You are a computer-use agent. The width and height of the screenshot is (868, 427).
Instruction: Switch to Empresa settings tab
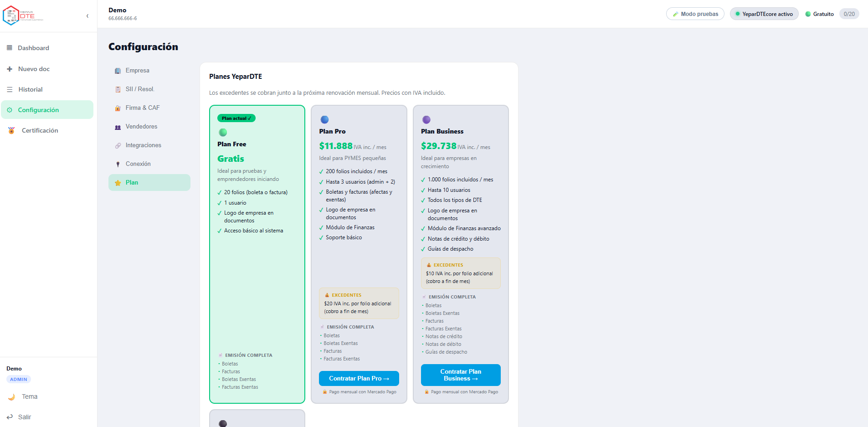149,71
